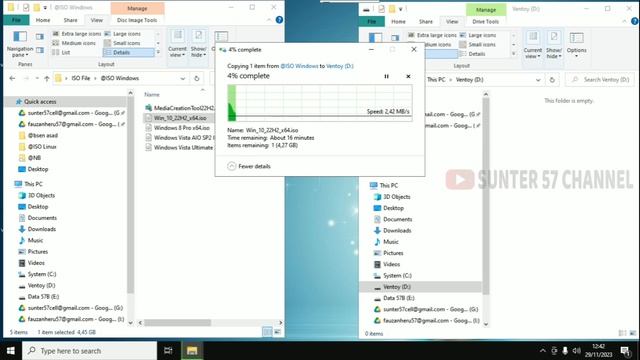Click ISO File in left window breadcrumb
This screenshot has width=640, height=360.
point(80,78)
